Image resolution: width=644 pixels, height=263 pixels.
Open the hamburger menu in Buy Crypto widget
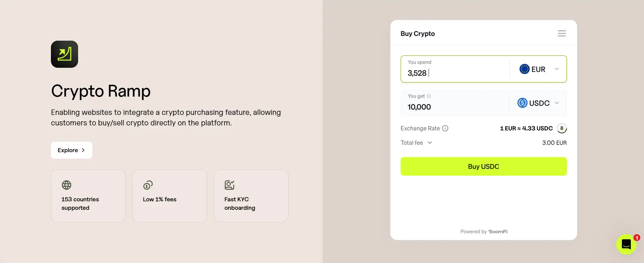pyautogui.click(x=562, y=34)
